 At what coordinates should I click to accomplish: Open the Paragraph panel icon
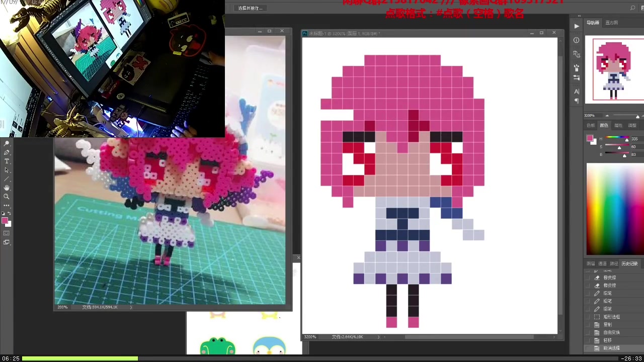[577, 101]
